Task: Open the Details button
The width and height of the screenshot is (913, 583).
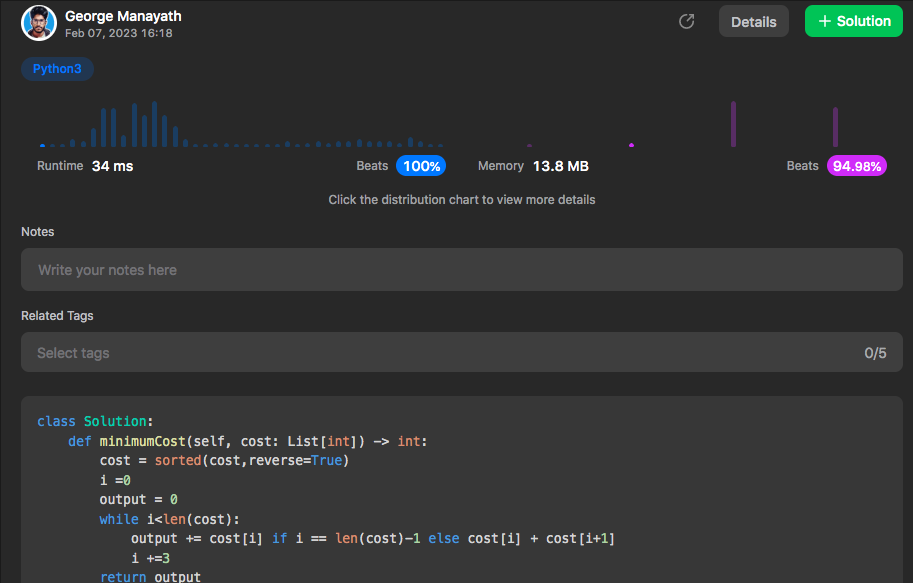Action: click(x=753, y=22)
